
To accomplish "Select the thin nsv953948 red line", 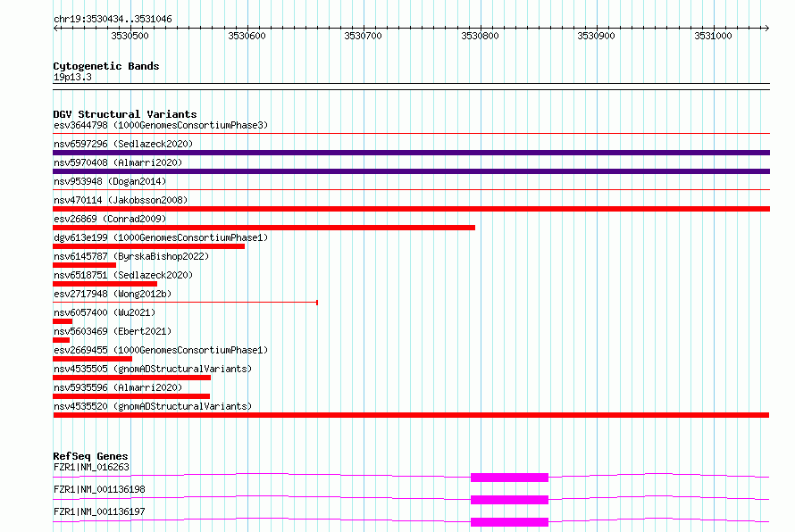I will pos(411,190).
